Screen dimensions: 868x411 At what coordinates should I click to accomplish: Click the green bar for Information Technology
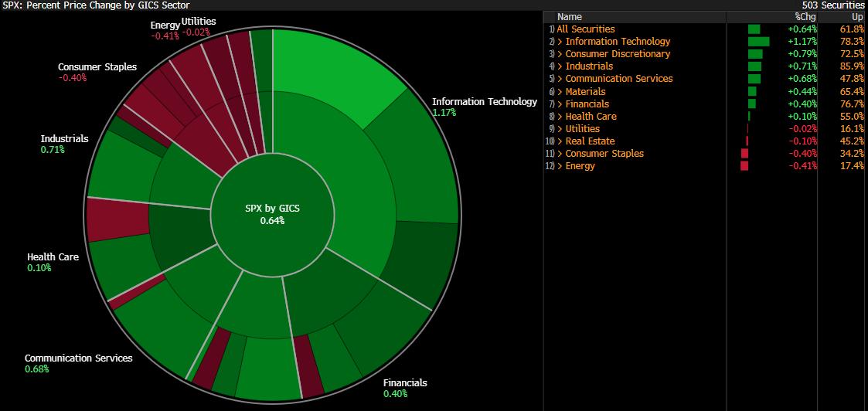pos(758,42)
